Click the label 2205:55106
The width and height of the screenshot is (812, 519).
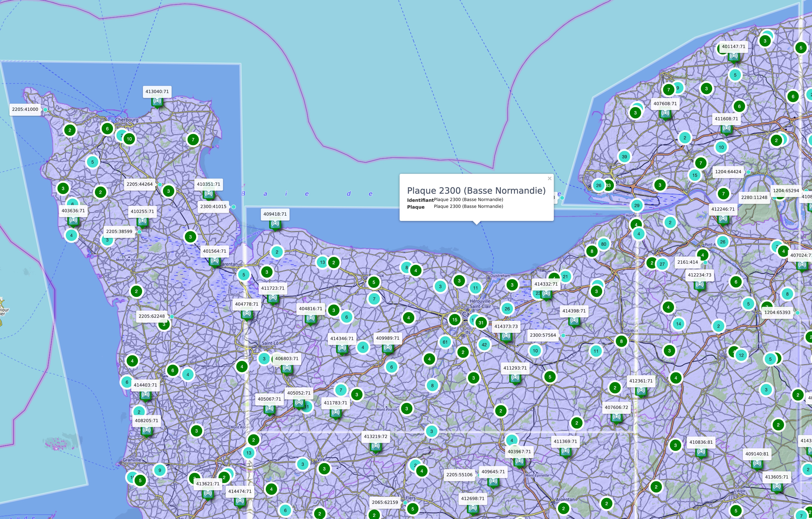459,475
